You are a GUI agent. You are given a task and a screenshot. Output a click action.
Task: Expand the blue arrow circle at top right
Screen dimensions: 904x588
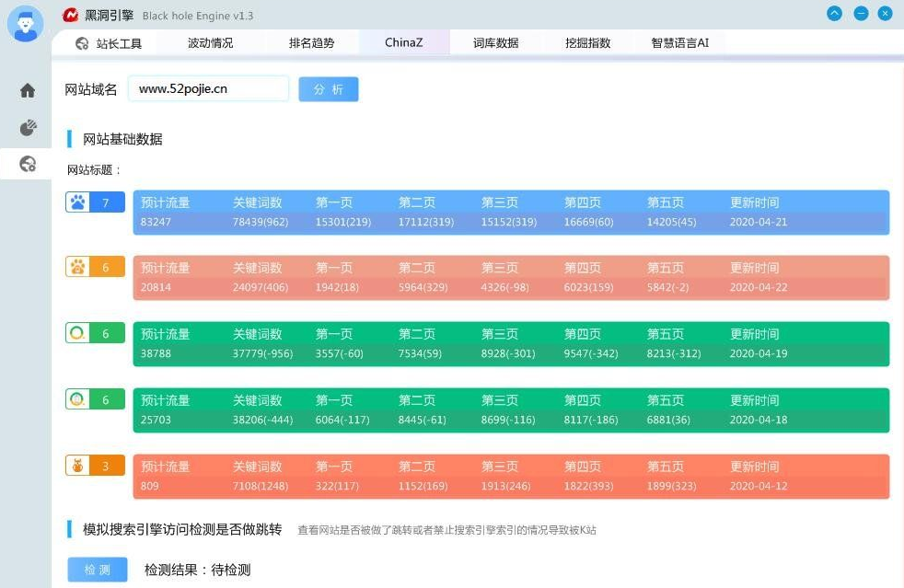click(834, 13)
